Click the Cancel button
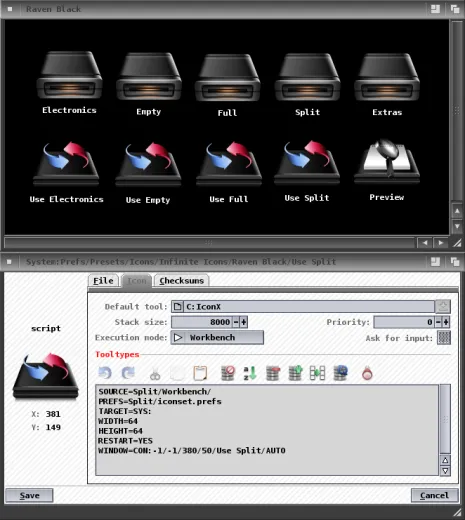Image resolution: width=465 pixels, height=520 pixels. click(x=434, y=495)
